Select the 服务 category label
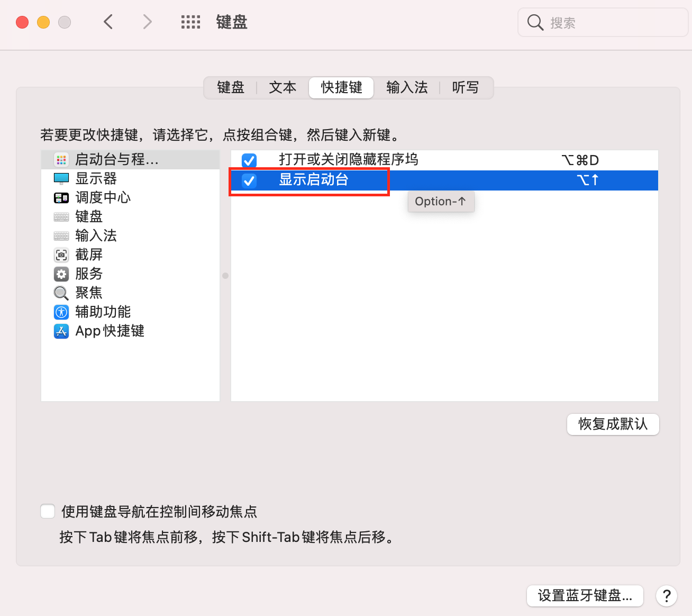 point(89,274)
